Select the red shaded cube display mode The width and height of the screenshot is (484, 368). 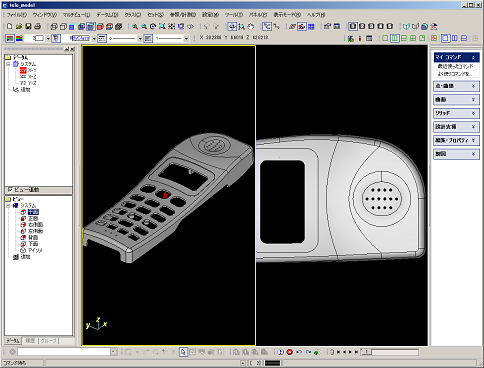coord(100,26)
